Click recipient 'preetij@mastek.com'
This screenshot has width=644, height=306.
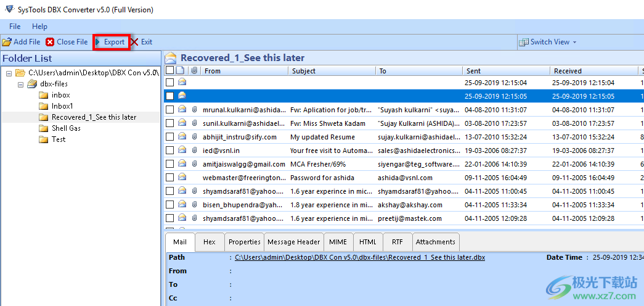tap(409, 218)
